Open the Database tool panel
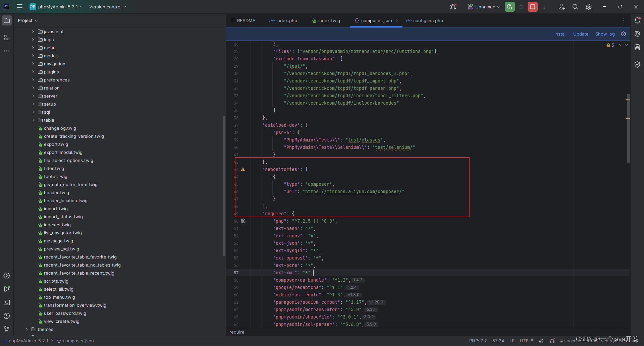The width and height of the screenshot is (644, 346). tap(638, 47)
